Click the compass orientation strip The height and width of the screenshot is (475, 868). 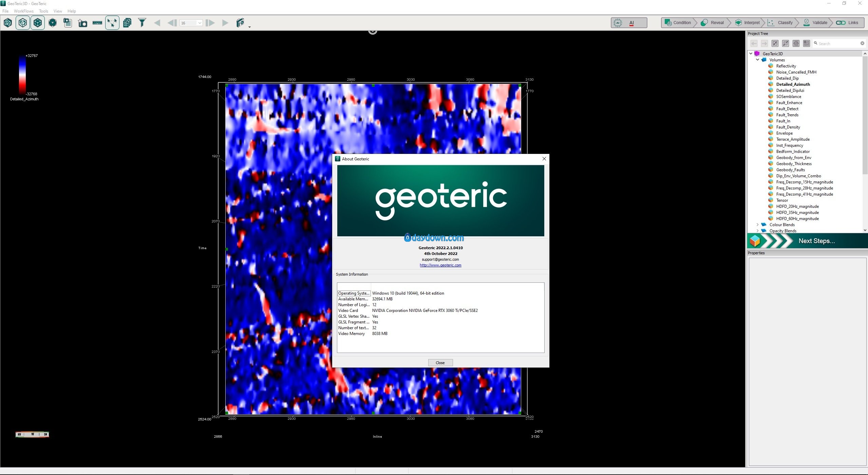(32, 434)
